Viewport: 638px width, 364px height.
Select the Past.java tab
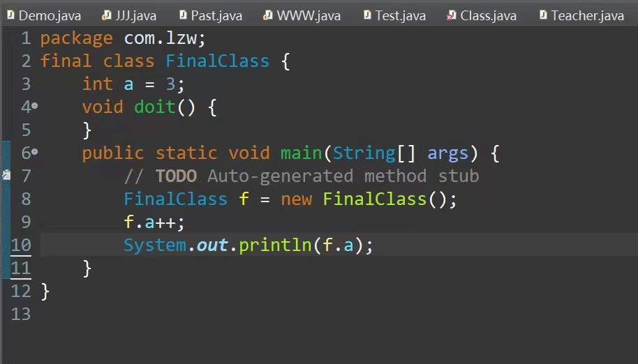coord(211,16)
